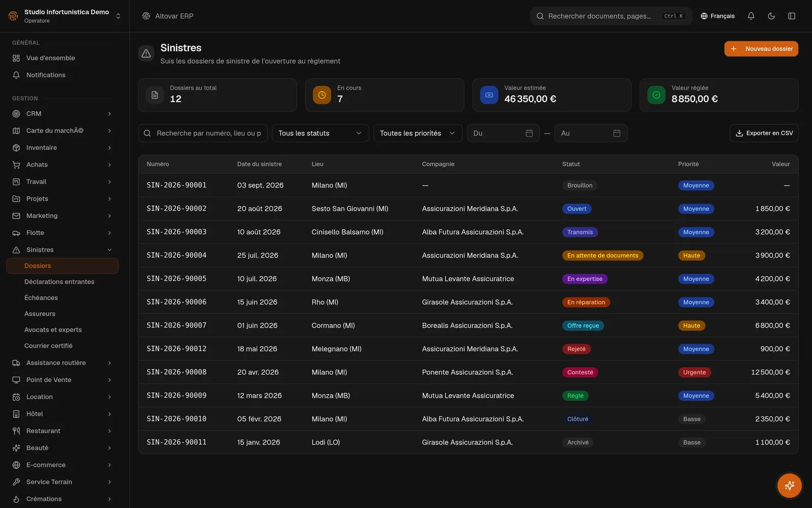Toggle the sidebar panel icon
The height and width of the screenshot is (508, 812).
[792, 16]
